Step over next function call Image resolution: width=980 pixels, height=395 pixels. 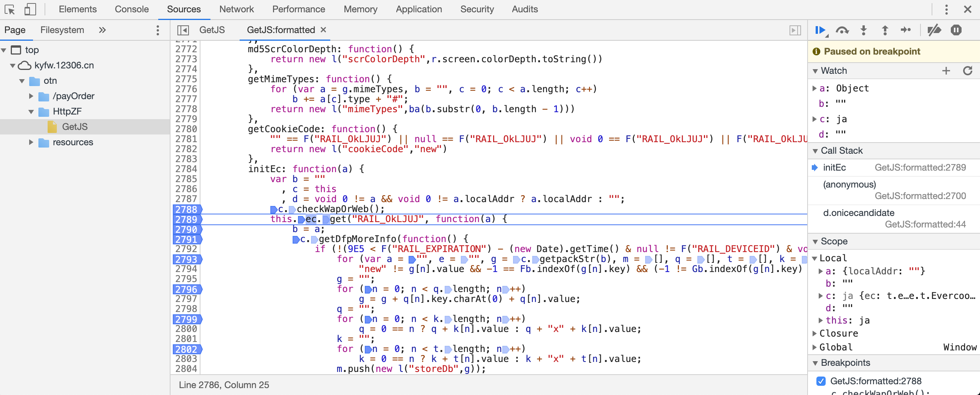tap(842, 30)
